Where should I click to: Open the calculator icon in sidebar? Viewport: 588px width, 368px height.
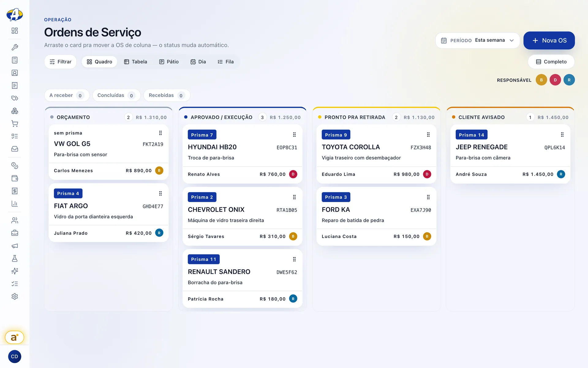14,60
